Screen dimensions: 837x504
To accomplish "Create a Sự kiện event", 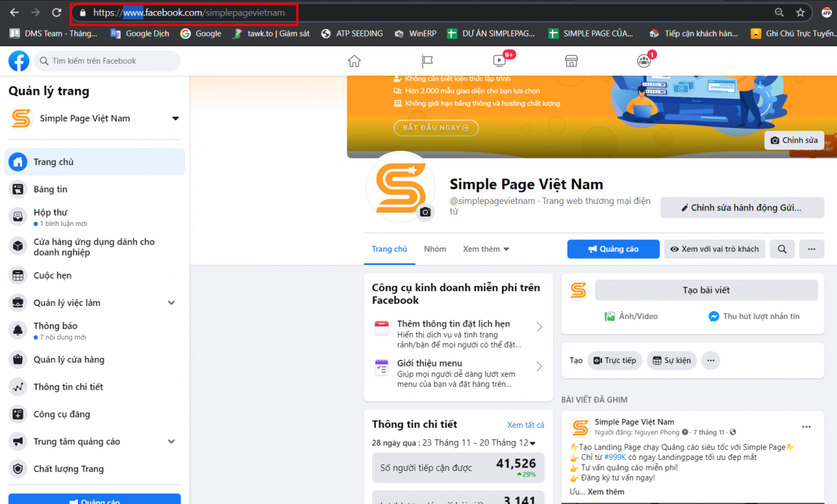I will (x=672, y=360).
